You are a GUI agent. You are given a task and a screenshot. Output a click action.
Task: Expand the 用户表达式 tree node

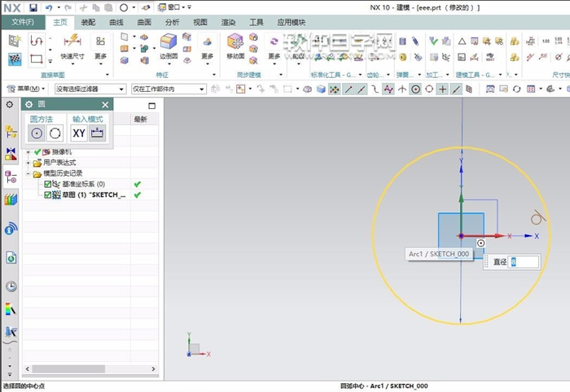coord(28,163)
